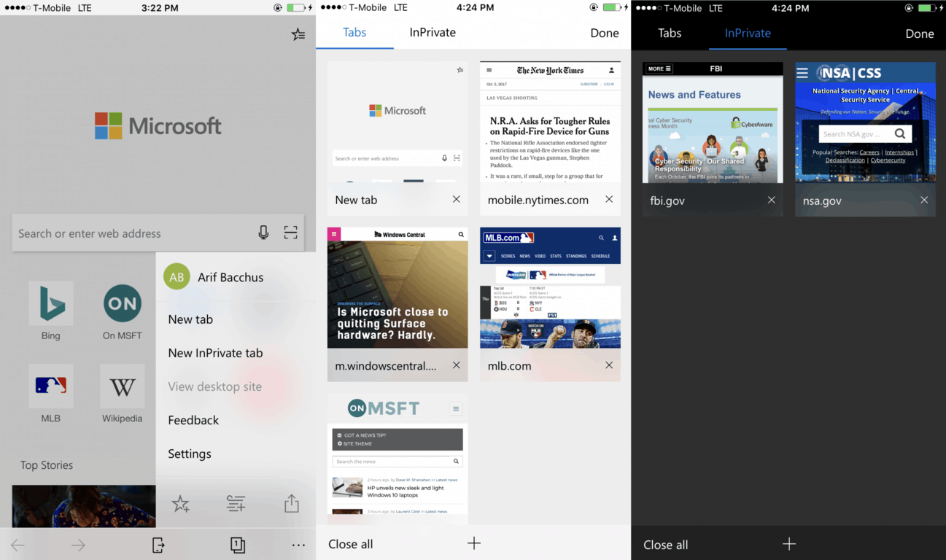Image resolution: width=946 pixels, height=560 pixels.
Task: Close the mobile.nytimes.com tab
Action: [x=609, y=199]
